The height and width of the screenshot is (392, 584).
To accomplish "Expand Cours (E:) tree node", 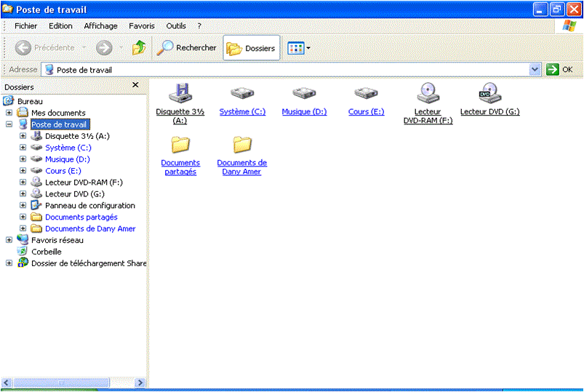I will coord(23,170).
